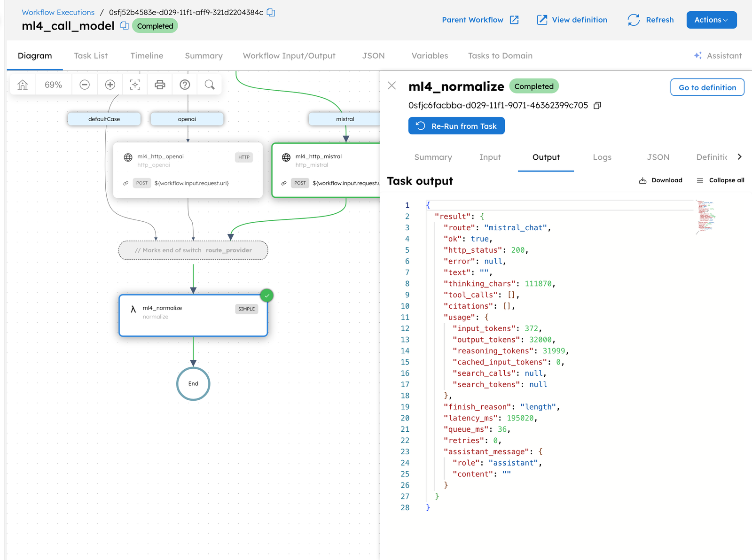Viewport: 752px width, 560px height.
Task: Click the code minimap in output panel
Action: pyautogui.click(x=705, y=217)
